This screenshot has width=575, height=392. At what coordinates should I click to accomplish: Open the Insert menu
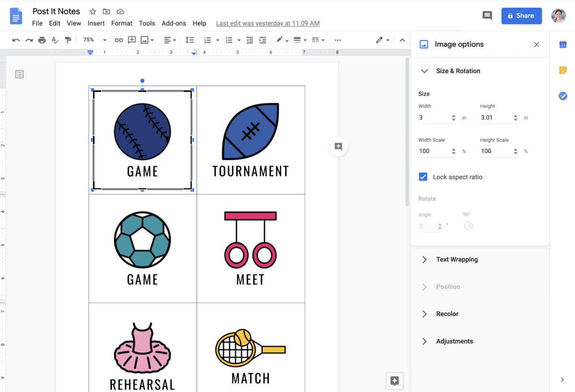click(96, 23)
